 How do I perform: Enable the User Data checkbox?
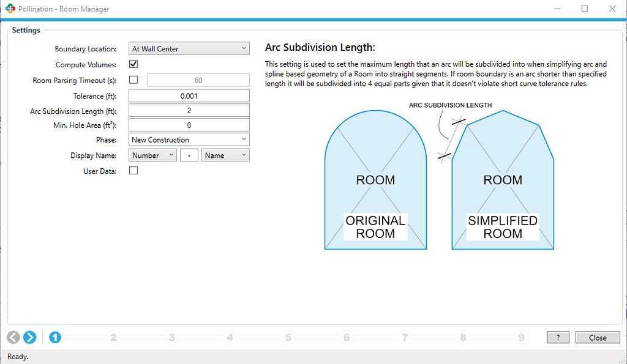point(132,171)
